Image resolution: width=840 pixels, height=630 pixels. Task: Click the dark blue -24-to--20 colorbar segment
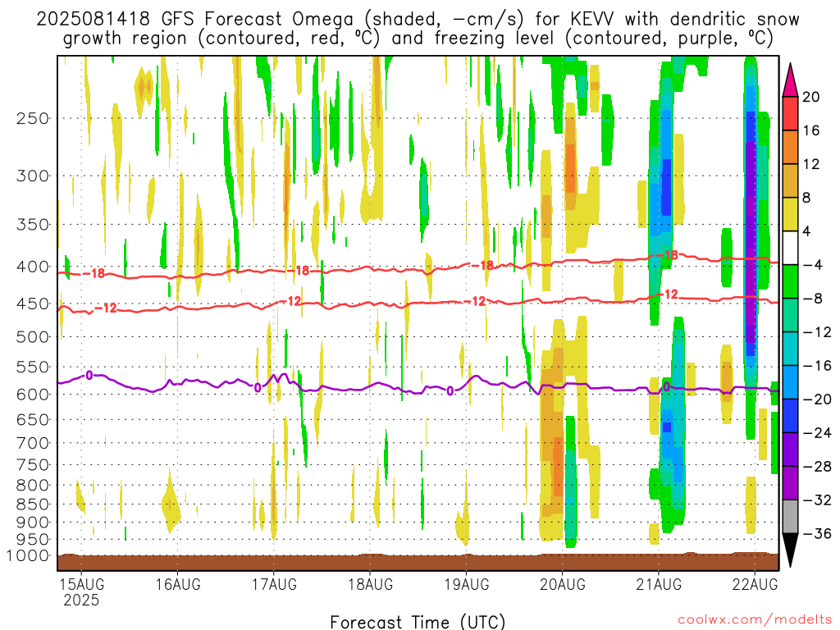tap(790, 416)
